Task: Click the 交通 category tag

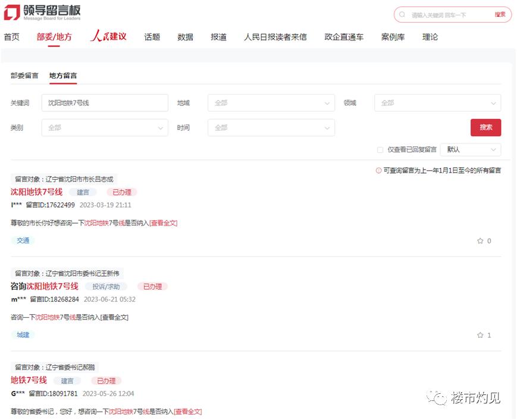Action: point(23,240)
